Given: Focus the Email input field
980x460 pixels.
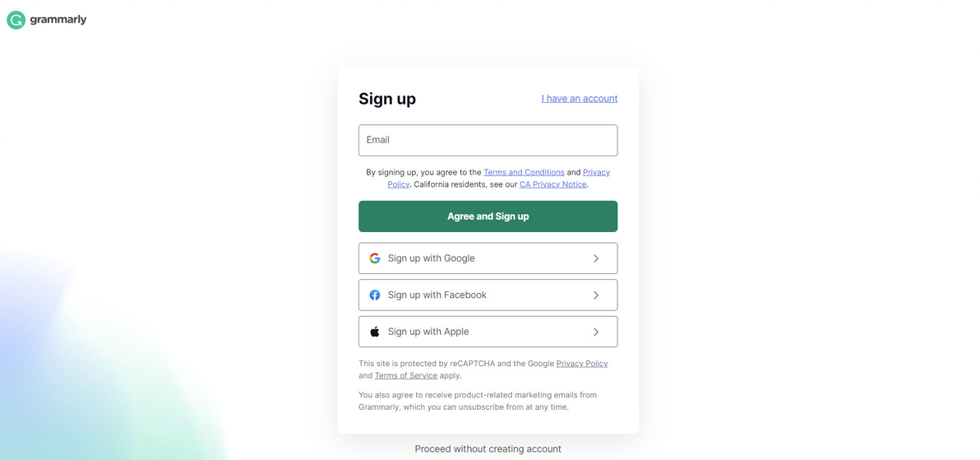Looking at the screenshot, I should [488, 141].
